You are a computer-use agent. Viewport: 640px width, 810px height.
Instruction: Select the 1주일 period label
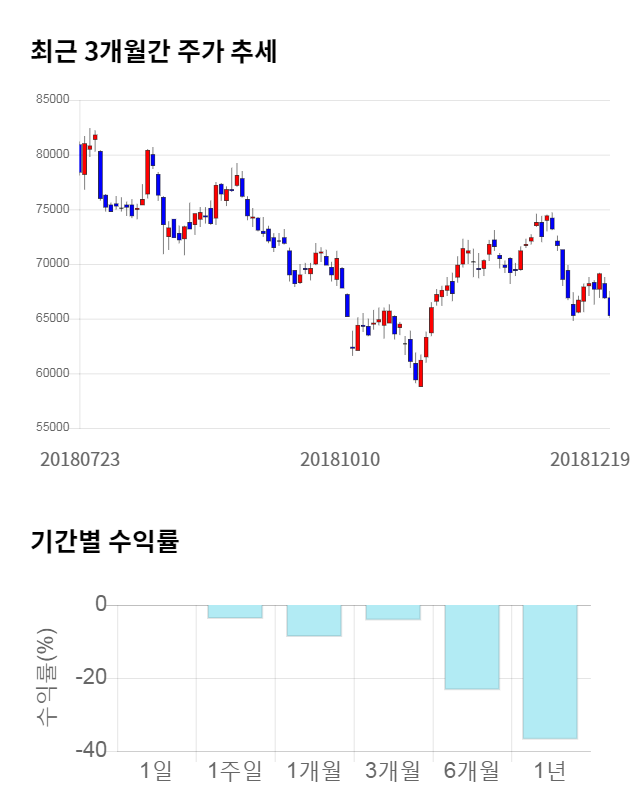pyautogui.click(x=235, y=771)
